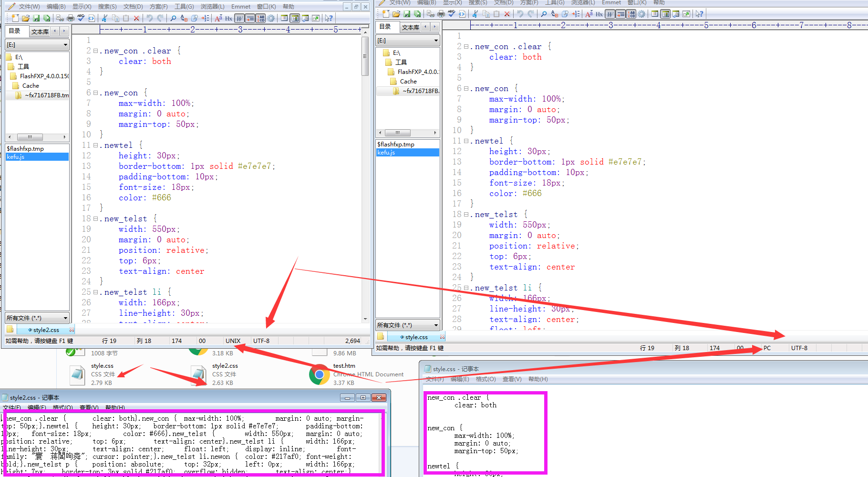Click horizontal scrollbar in left directory panel
Screen dimensions: 868x477
pyautogui.click(x=30, y=137)
